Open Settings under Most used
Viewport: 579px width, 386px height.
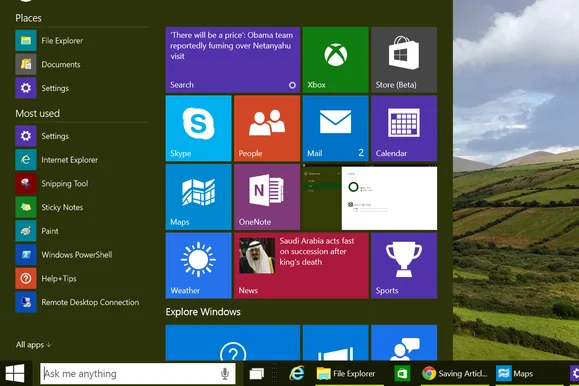(x=82, y=136)
